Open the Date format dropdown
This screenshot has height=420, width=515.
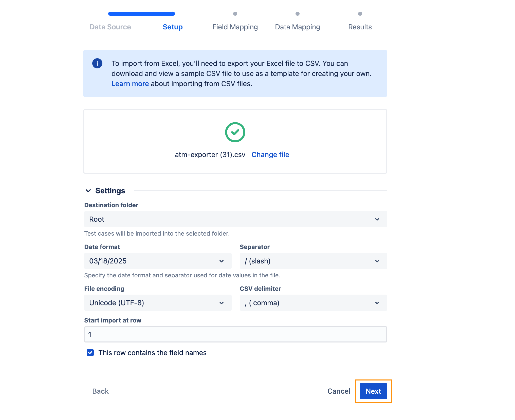(x=158, y=261)
